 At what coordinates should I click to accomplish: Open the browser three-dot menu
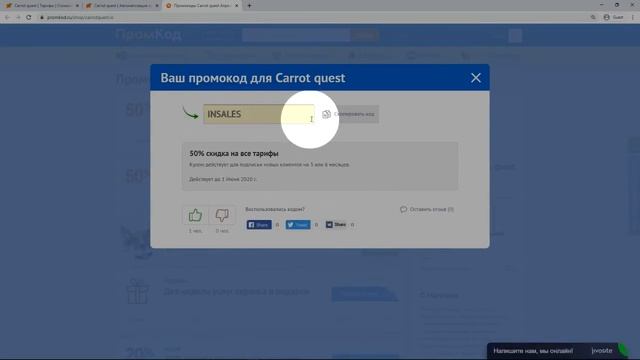pos(633,17)
